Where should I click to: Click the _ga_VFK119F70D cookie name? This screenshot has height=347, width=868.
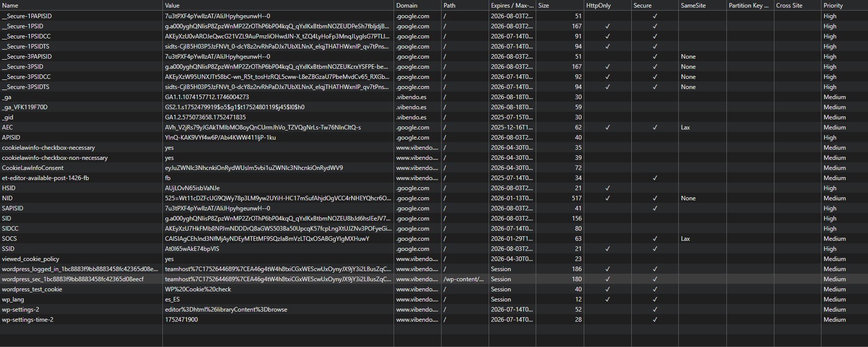coord(25,107)
